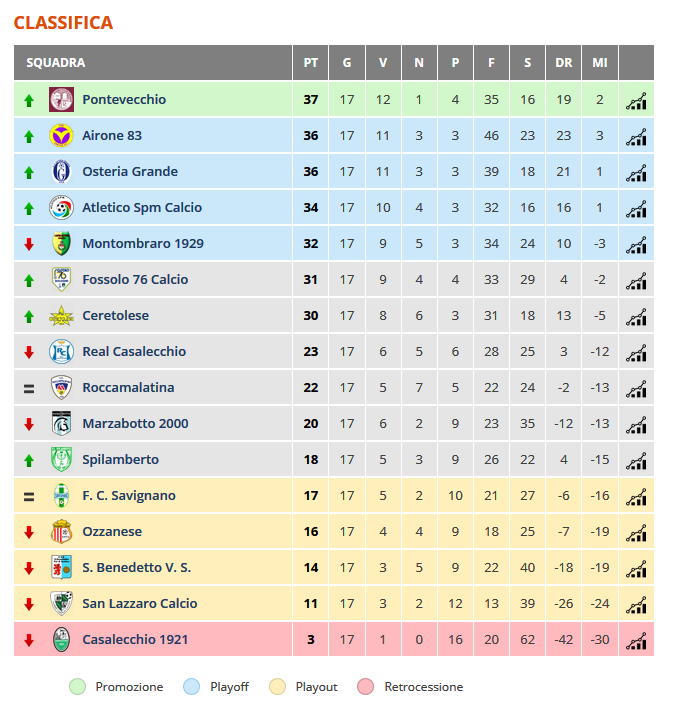Open the stats chart icon for Casalecchio 1921

[636, 641]
